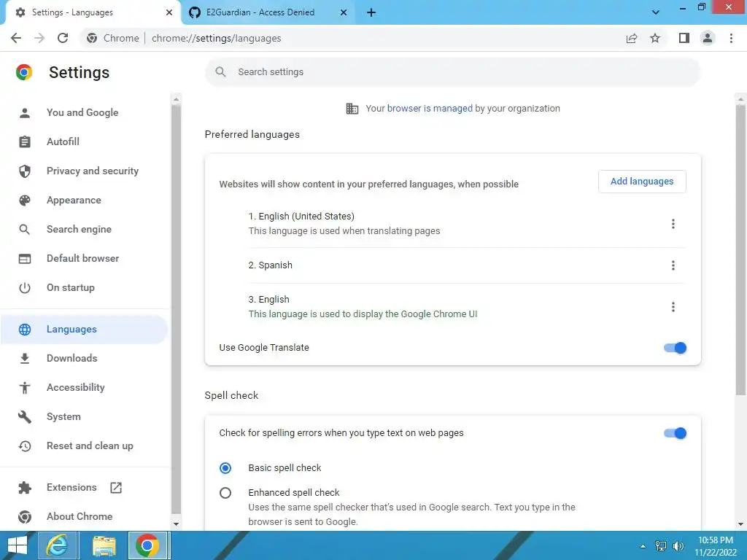
Task: Click Chrome icon in the taskbar
Action: click(x=147, y=545)
